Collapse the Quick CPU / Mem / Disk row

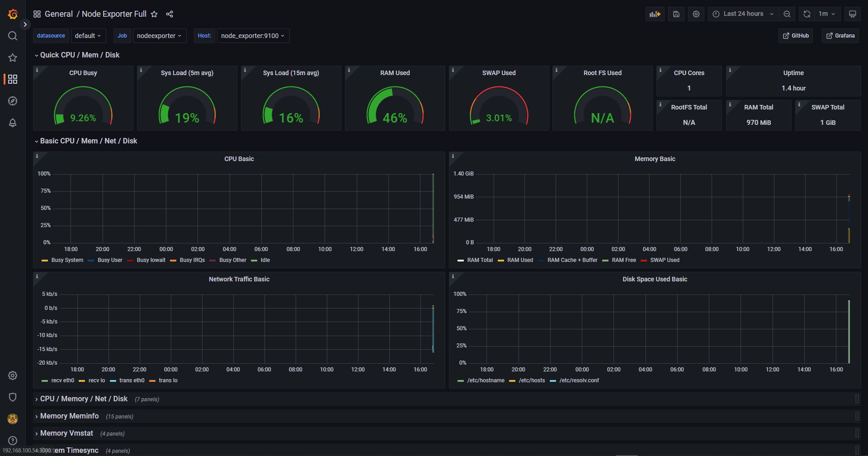[77, 55]
